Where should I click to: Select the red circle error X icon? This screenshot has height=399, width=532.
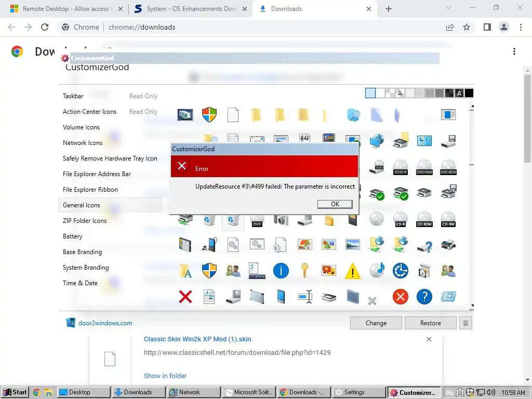pos(401,297)
